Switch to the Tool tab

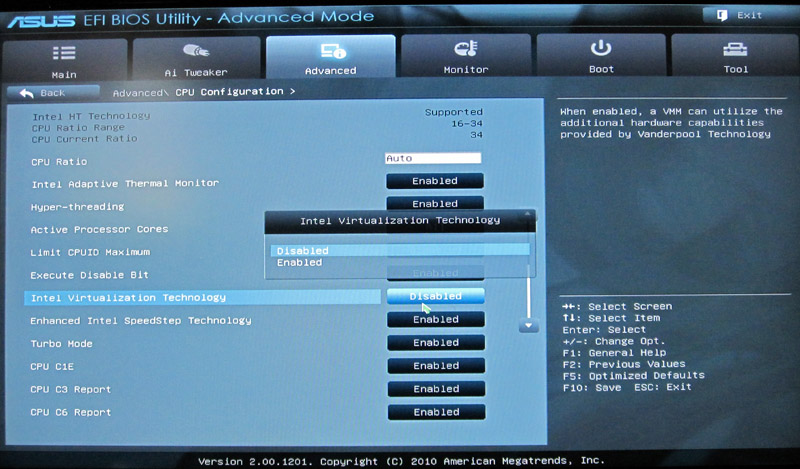[x=735, y=55]
